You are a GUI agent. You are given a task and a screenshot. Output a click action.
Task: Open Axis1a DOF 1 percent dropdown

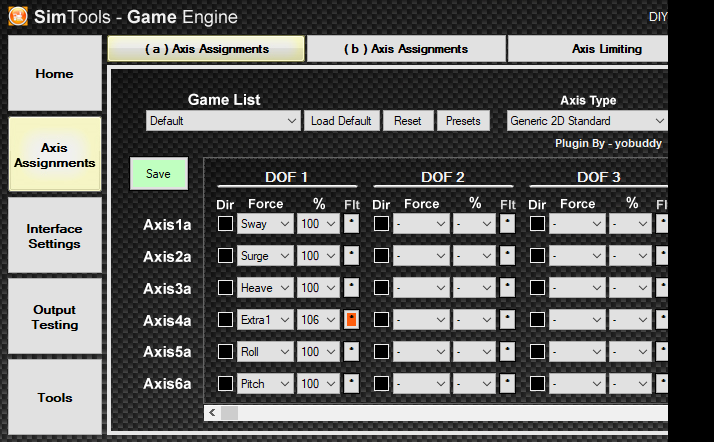click(x=318, y=224)
